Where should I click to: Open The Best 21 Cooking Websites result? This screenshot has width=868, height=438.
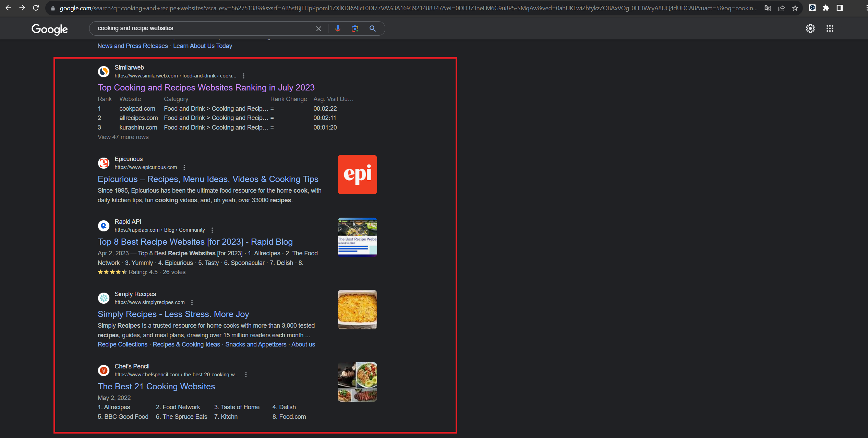(156, 387)
